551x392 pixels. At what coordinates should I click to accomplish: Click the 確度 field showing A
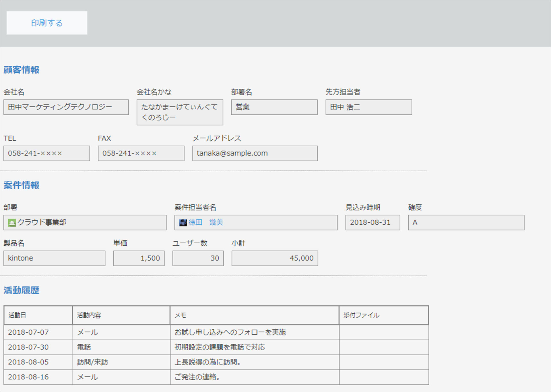[466, 223]
